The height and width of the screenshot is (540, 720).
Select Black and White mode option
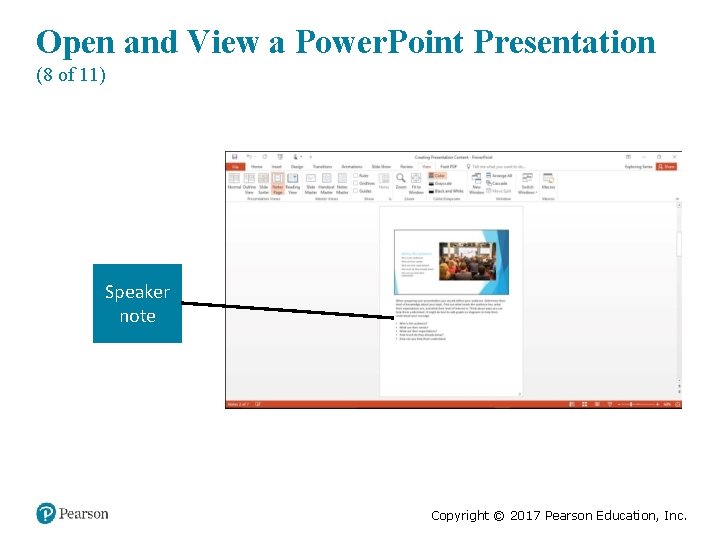coord(446,191)
